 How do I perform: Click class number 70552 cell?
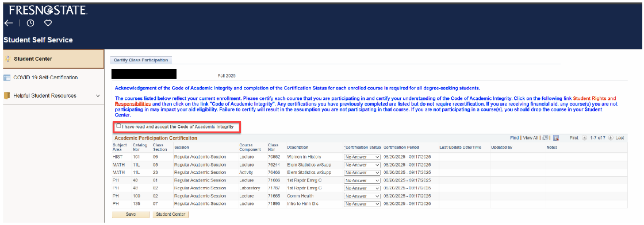pos(274,157)
